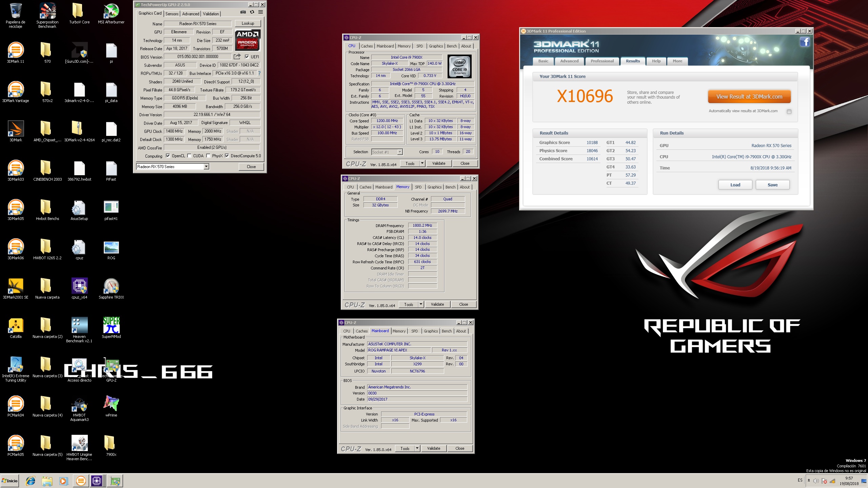Screen dimensions: 868x488
Task: Click the Bus Interface question mark icon
Action: click(259, 73)
